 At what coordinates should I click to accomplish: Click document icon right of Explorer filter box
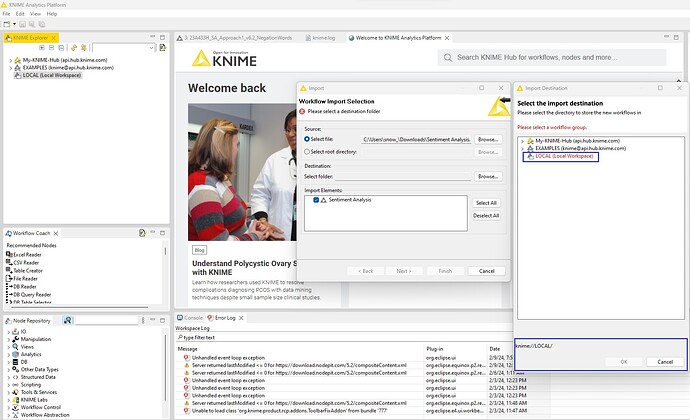[x=162, y=48]
